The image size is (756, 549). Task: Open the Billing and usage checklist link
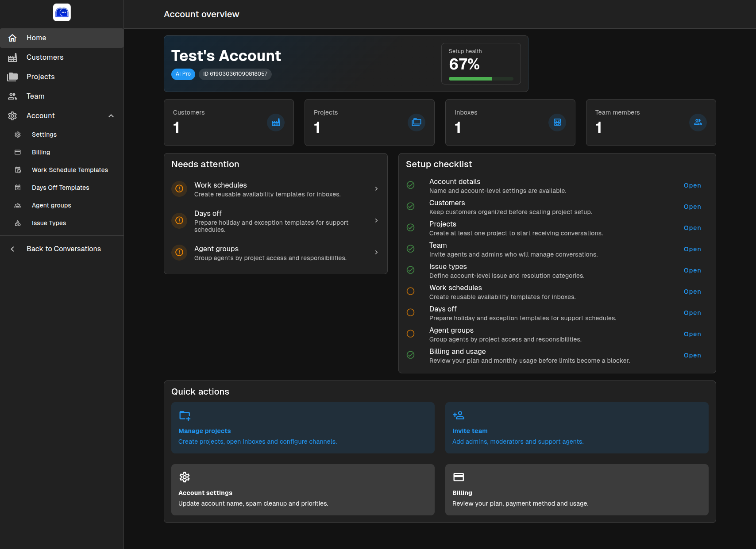(692, 356)
